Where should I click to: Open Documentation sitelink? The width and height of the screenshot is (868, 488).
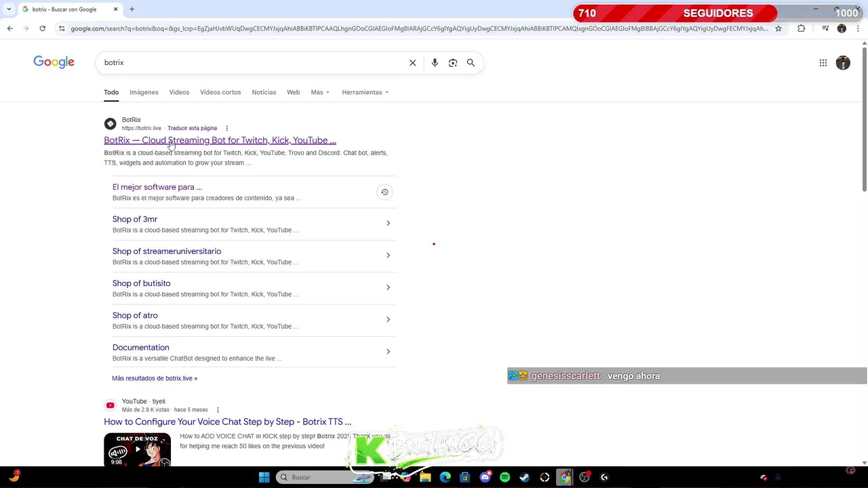[x=140, y=348]
